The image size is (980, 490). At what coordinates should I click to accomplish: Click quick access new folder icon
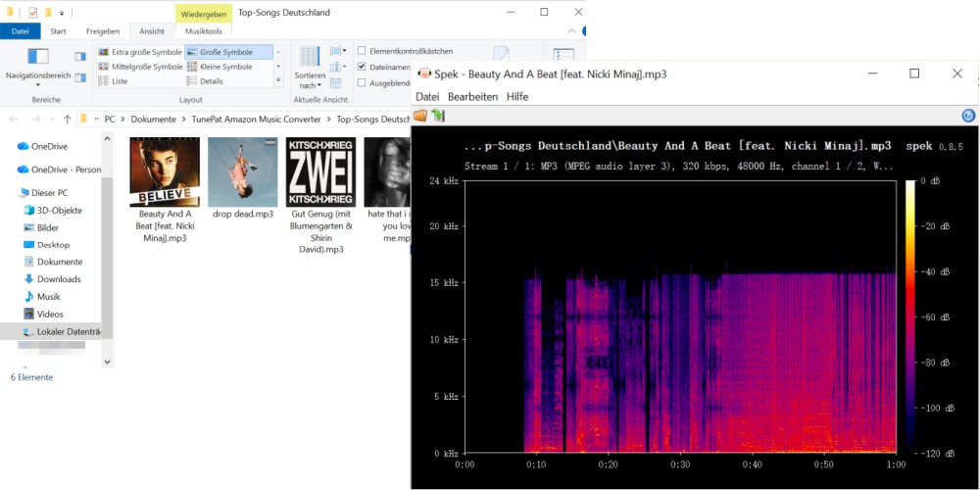(49, 12)
